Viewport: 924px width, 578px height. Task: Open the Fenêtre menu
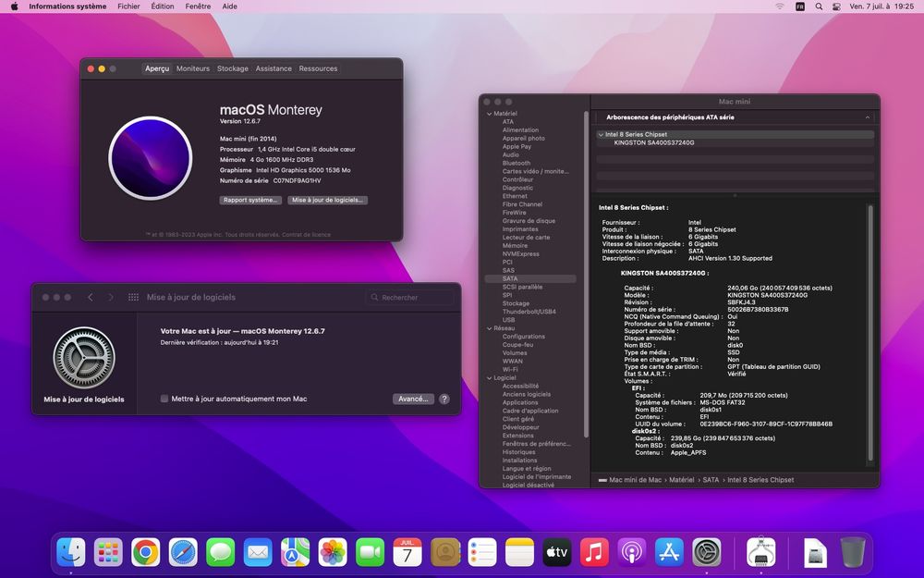point(198,6)
